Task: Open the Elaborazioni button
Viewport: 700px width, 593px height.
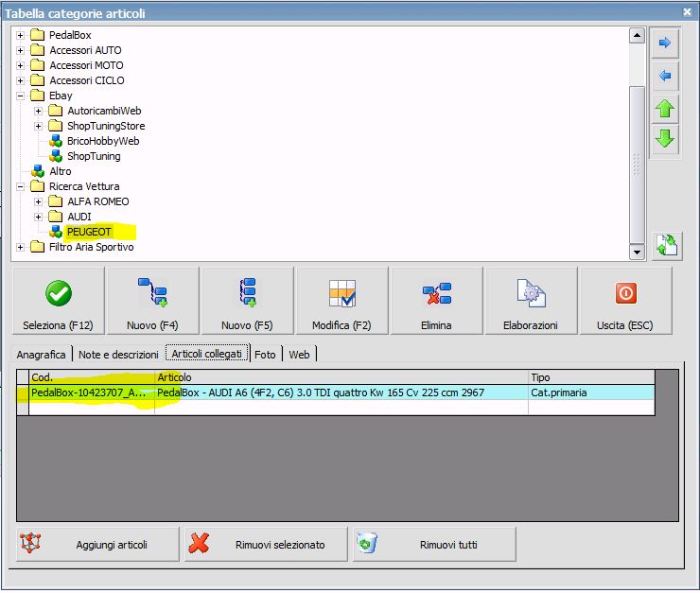Action: click(531, 301)
